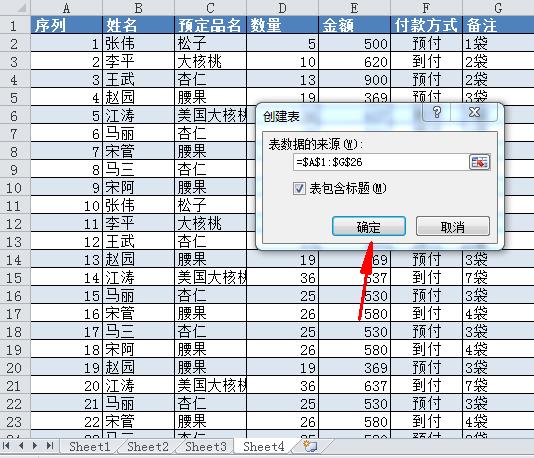Screen dimensions: 534x458
Task: Click cell 22 in row 23
Action: click(x=66, y=421)
